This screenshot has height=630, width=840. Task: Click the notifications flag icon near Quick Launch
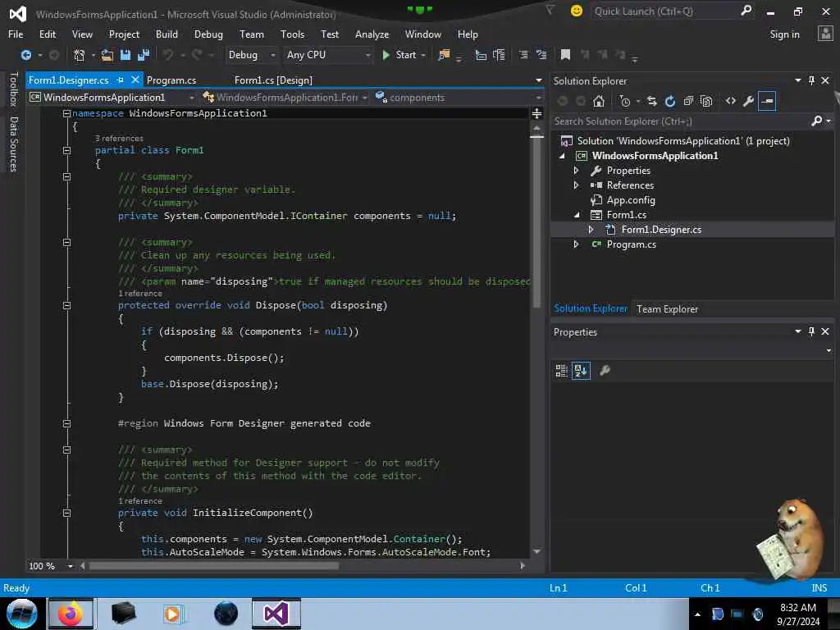pos(550,10)
